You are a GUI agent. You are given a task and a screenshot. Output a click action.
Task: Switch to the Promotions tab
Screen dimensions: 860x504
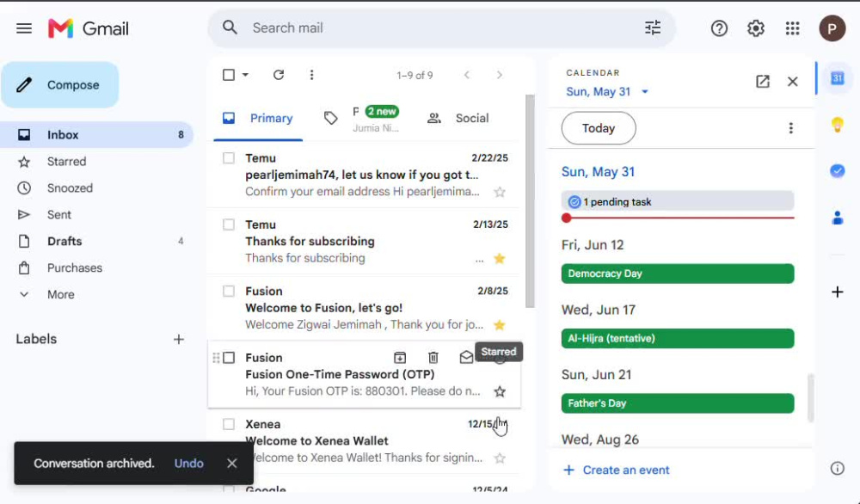[364, 119]
